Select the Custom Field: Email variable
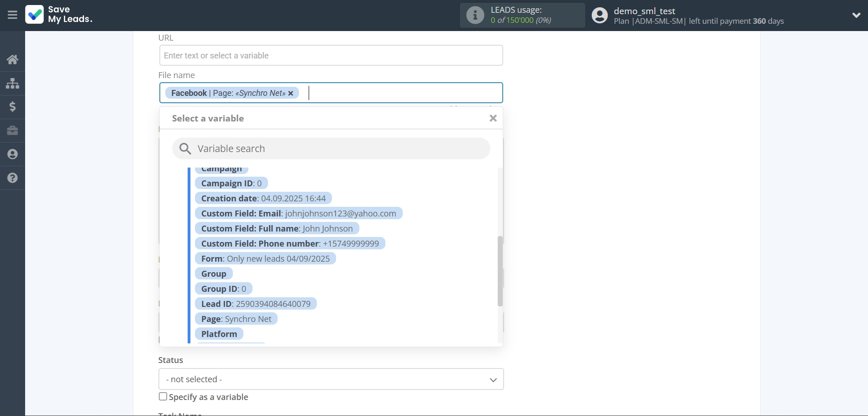Screen dimensions: 868x416 [298, 213]
